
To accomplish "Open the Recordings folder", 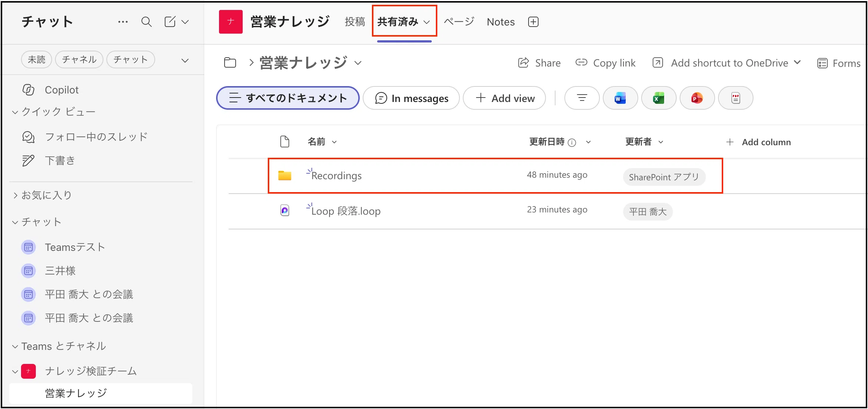I will 336,175.
